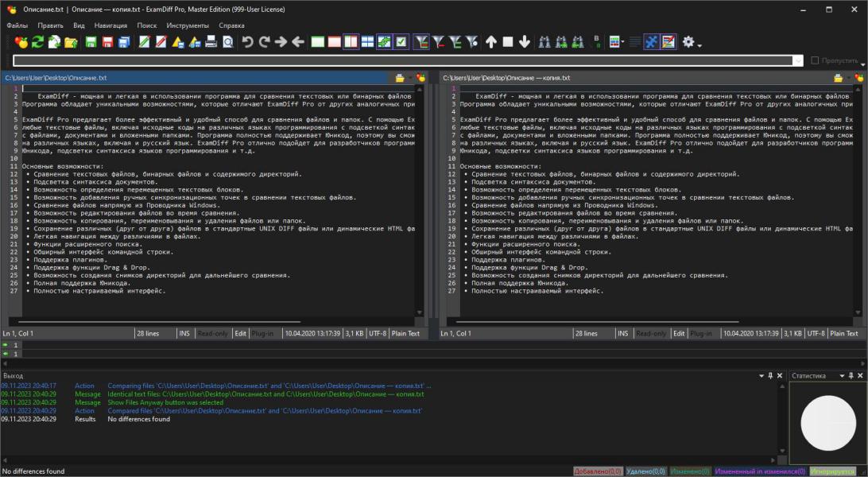Toggle the synchronized arrows view button
The height and width of the screenshot is (477, 868).
(x=384, y=42)
